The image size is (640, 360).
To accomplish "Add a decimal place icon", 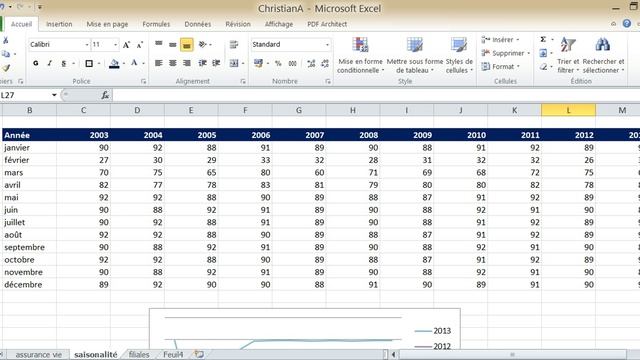I will coord(311,63).
